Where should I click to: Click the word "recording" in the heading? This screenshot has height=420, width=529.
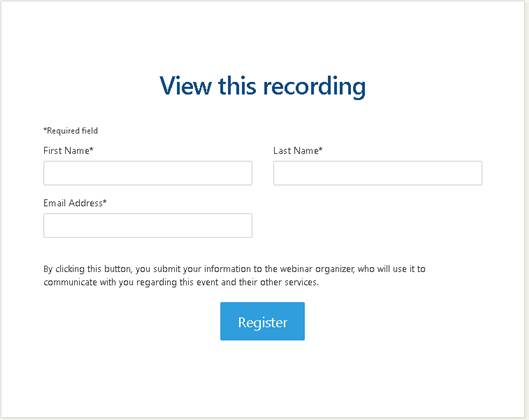coord(314,87)
